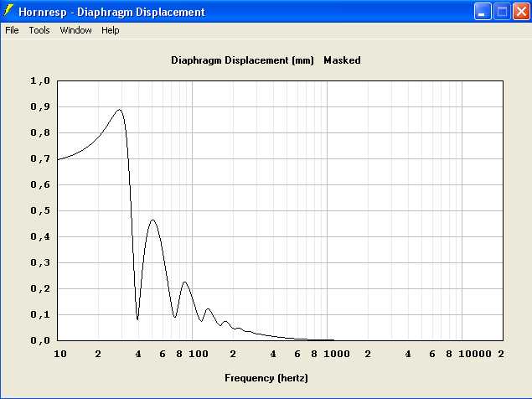Click the '0,5' y-axis value
The height and width of the screenshot is (399, 532).
40,210
